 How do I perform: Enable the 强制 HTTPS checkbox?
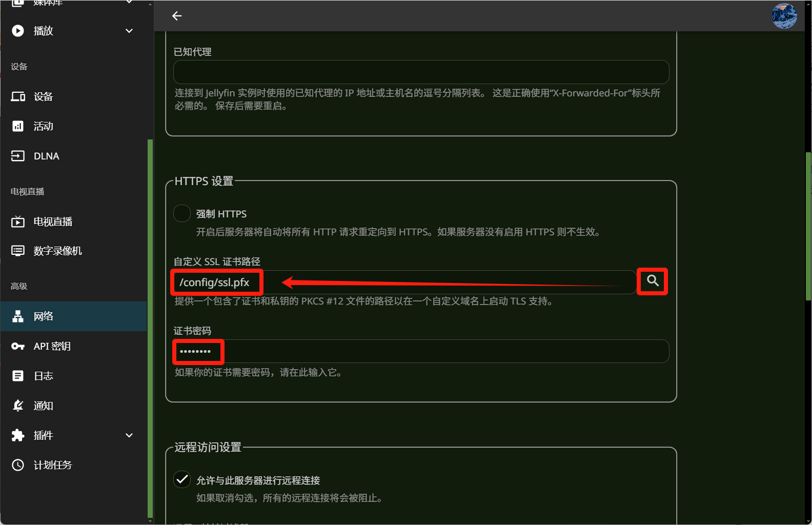[x=182, y=213]
